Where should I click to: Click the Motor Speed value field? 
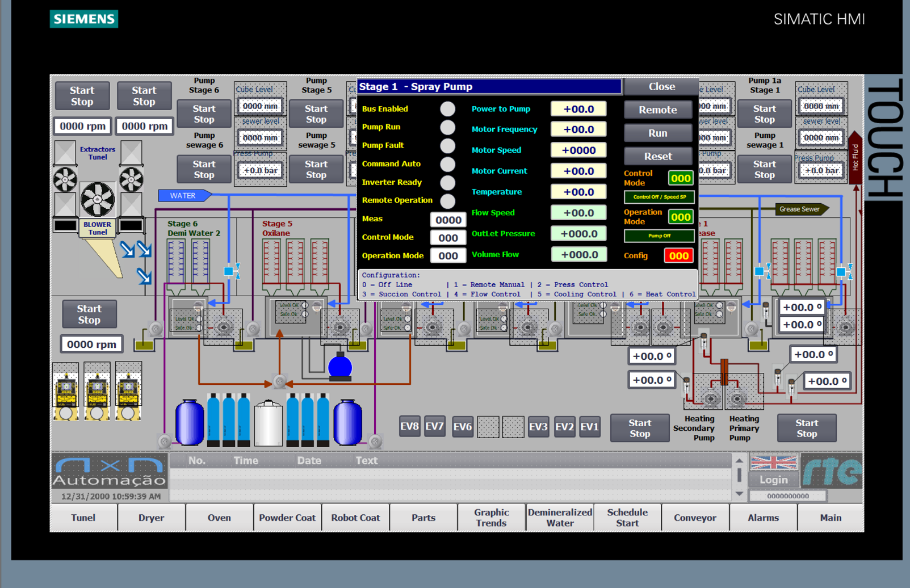tap(578, 150)
